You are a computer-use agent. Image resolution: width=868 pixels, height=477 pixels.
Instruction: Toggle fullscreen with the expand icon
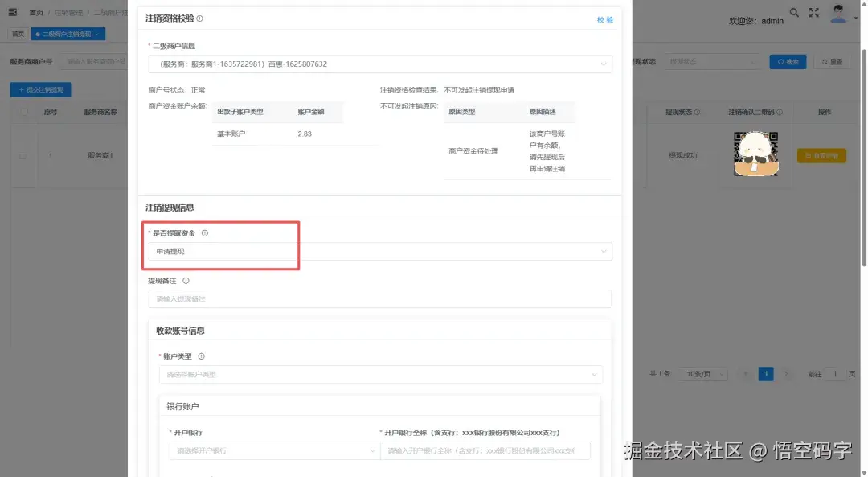point(814,12)
